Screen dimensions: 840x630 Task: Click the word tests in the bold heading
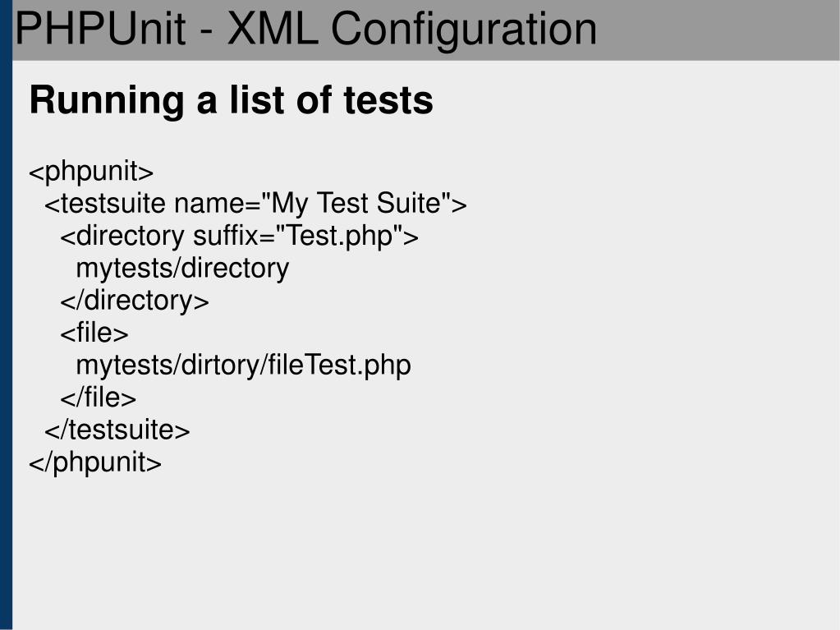pos(388,100)
